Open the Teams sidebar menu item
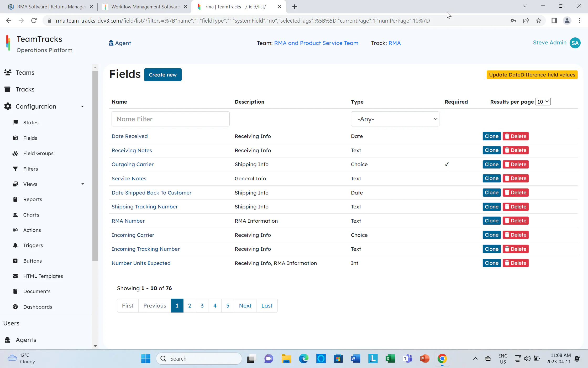This screenshot has width=588, height=368. (25, 73)
